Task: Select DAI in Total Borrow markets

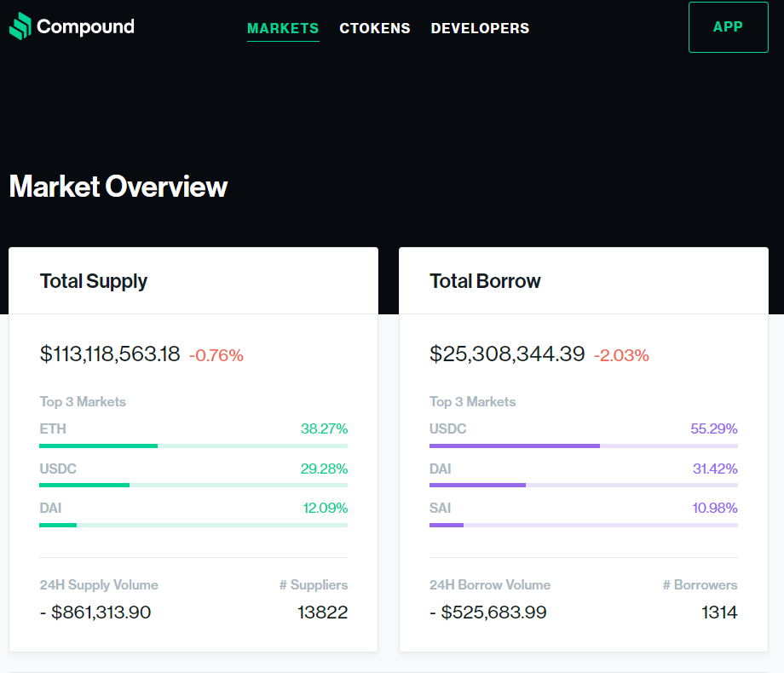Action: pyautogui.click(x=441, y=469)
